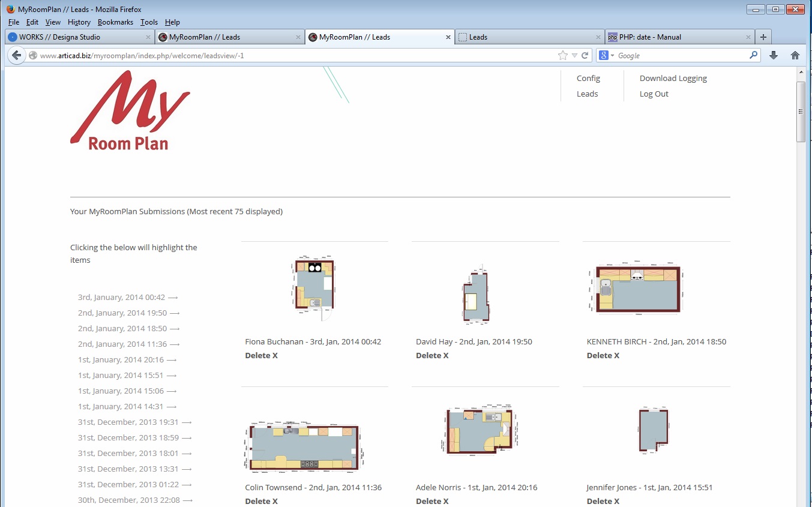This screenshot has width=812, height=507.
Task: Click the Download Logging link
Action: [x=673, y=78]
